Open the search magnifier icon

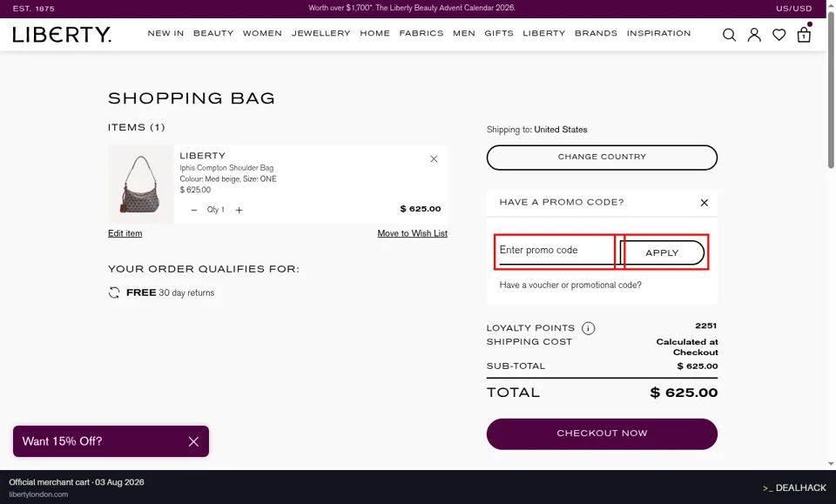point(729,35)
